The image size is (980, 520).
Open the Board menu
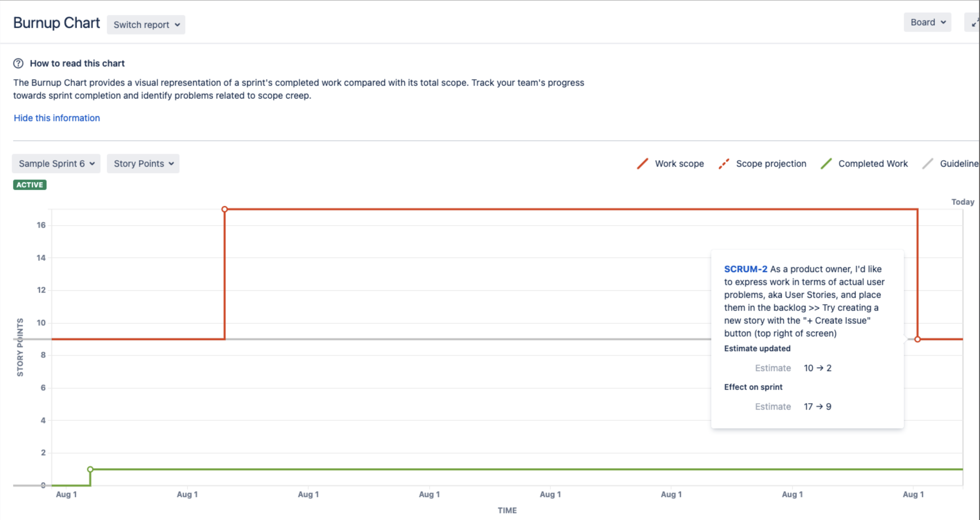tap(927, 22)
